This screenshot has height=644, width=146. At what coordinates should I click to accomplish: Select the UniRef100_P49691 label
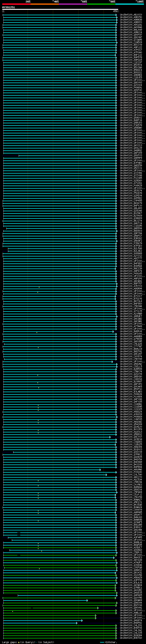(131, 88)
